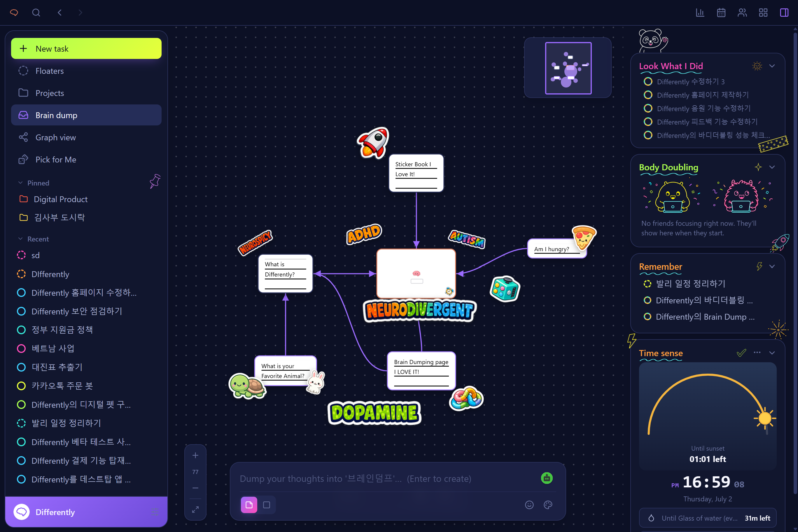Check off 베트남 사업 task circle
Viewport: 798px width, 532px height.
(21, 349)
